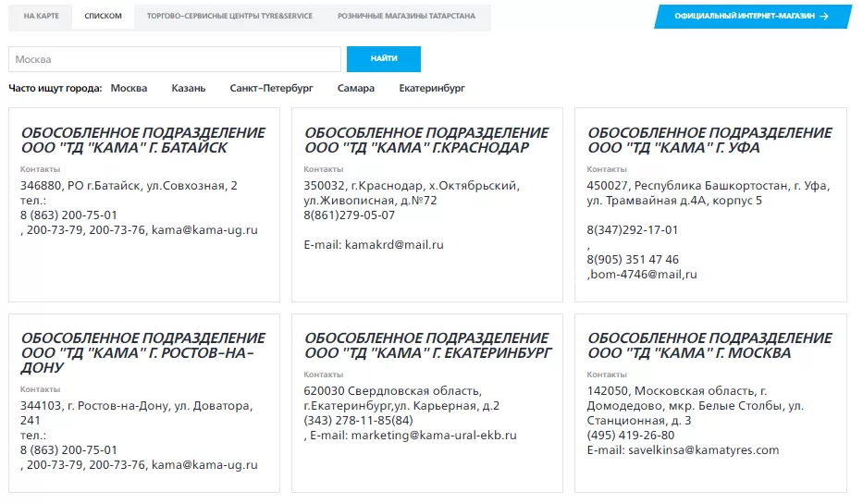Click the Екатеринбург branch card heading
This screenshot has width=863, height=504.
click(427, 346)
